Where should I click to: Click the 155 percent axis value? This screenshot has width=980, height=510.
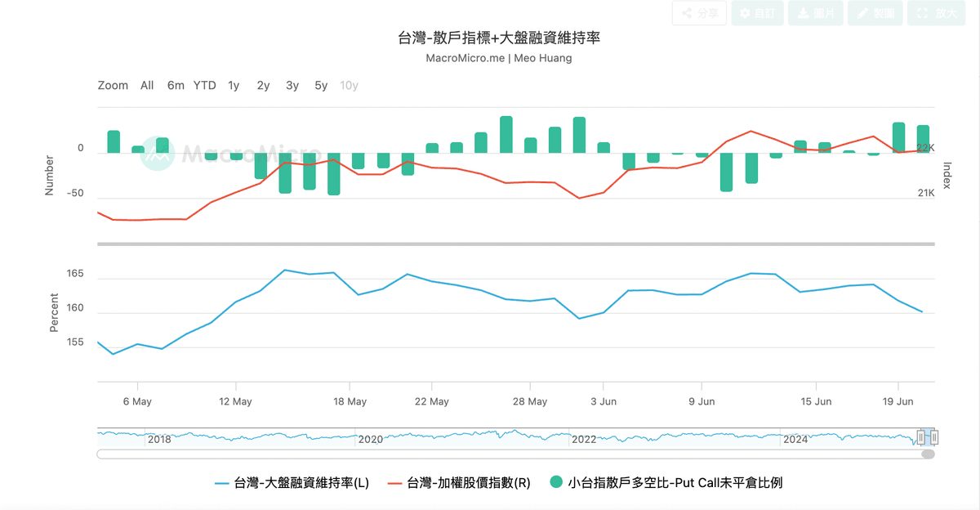(74, 342)
